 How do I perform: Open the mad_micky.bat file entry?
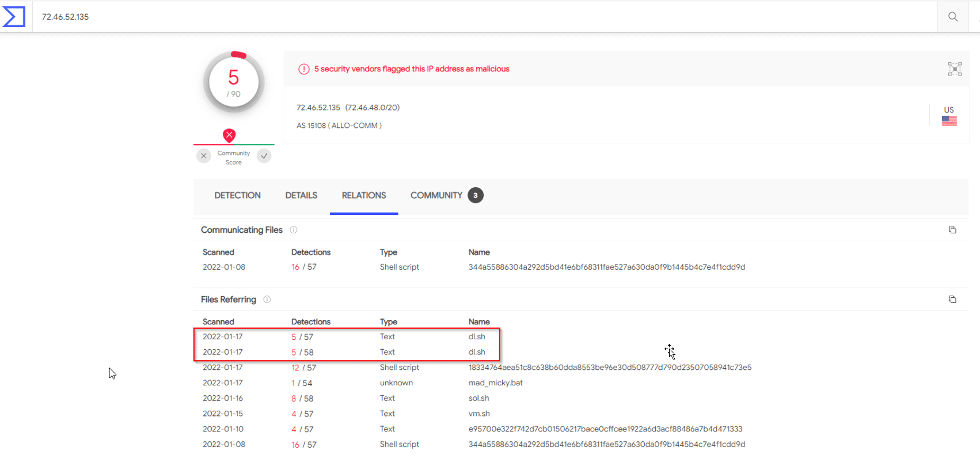click(x=496, y=383)
